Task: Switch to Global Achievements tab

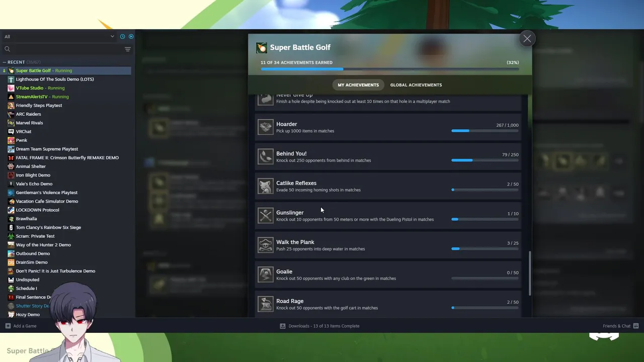Action: click(x=416, y=85)
